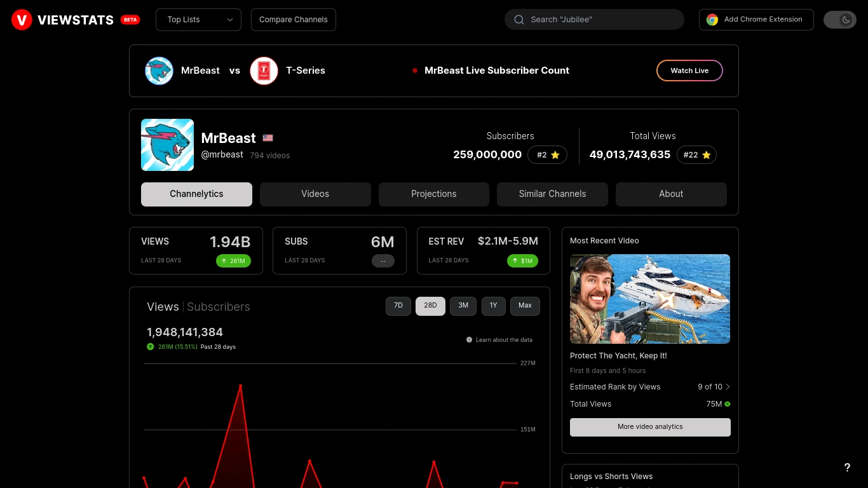Image resolution: width=868 pixels, height=488 pixels.
Task: Click Add Chrome Extension button
Action: click(x=756, y=20)
